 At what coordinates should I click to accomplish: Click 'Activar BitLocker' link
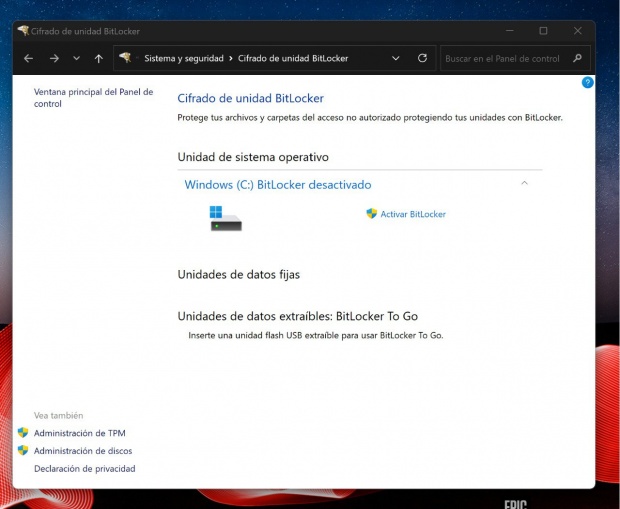tap(413, 214)
